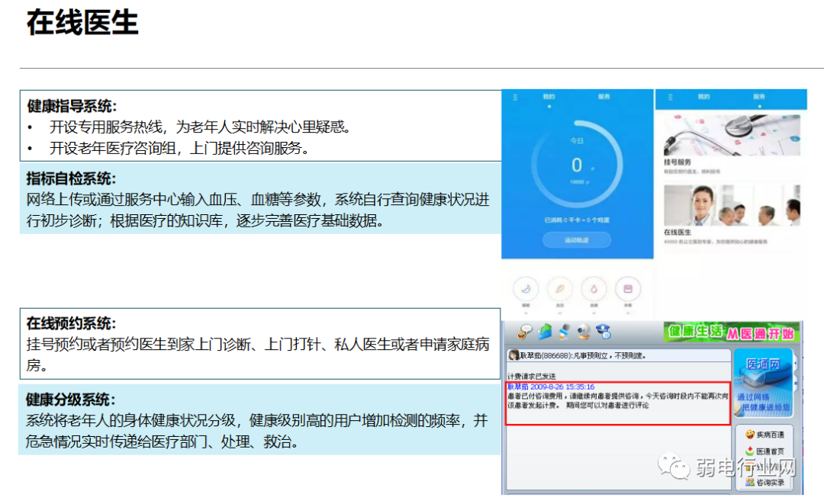The width and height of the screenshot is (824, 504).
Task: Tap the blood glucose drop icon
Action: pyautogui.click(x=594, y=290)
